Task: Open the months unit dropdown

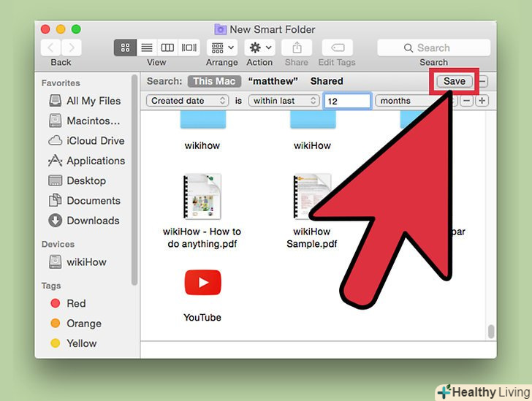Action: coord(417,101)
